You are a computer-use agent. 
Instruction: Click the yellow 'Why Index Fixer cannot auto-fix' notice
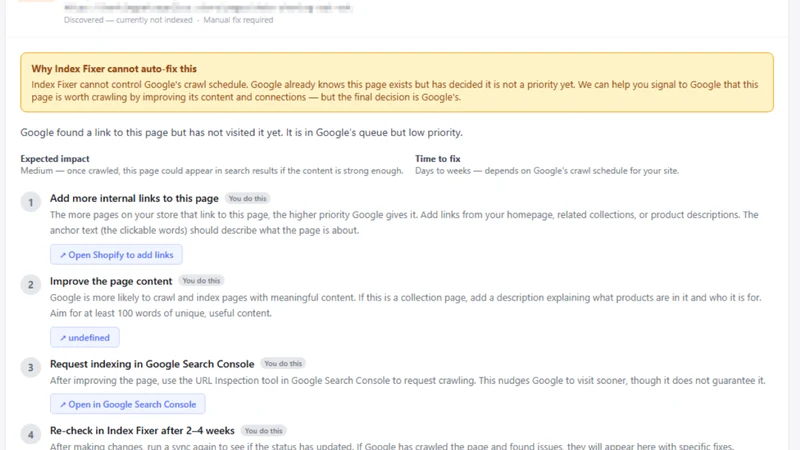(x=397, y=82)
